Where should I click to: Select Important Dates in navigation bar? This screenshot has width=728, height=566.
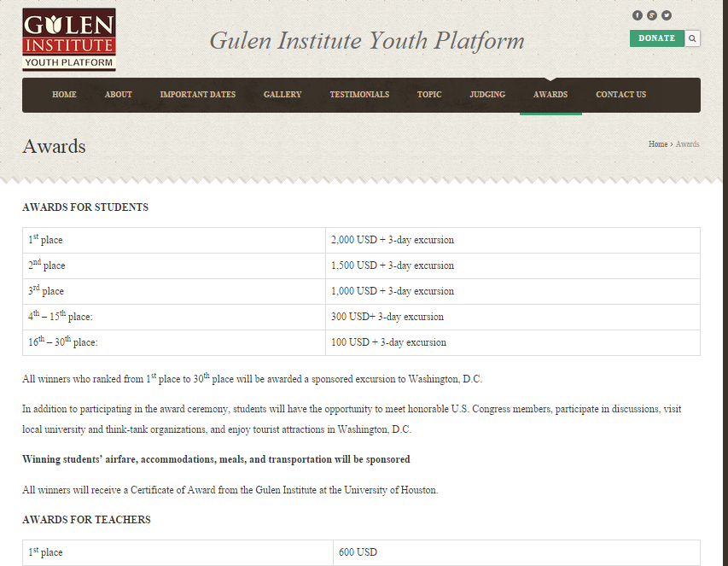coord(197,95)
